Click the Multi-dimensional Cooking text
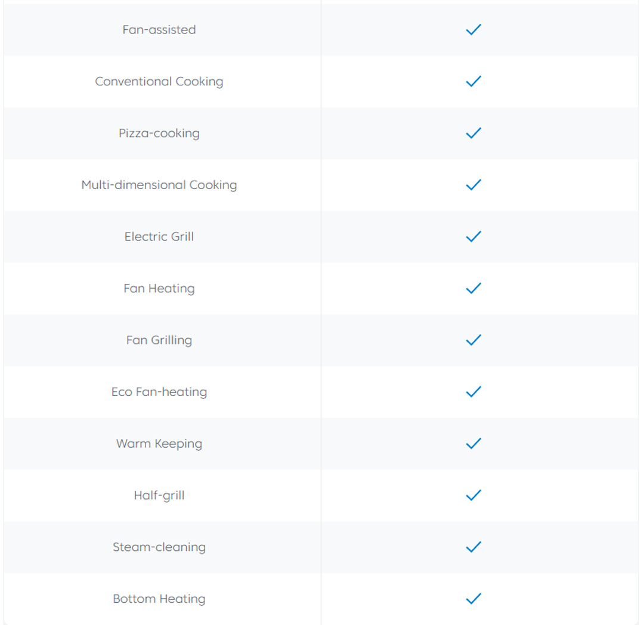The width and height of the screenshot is (644, 644). point(159,185)
